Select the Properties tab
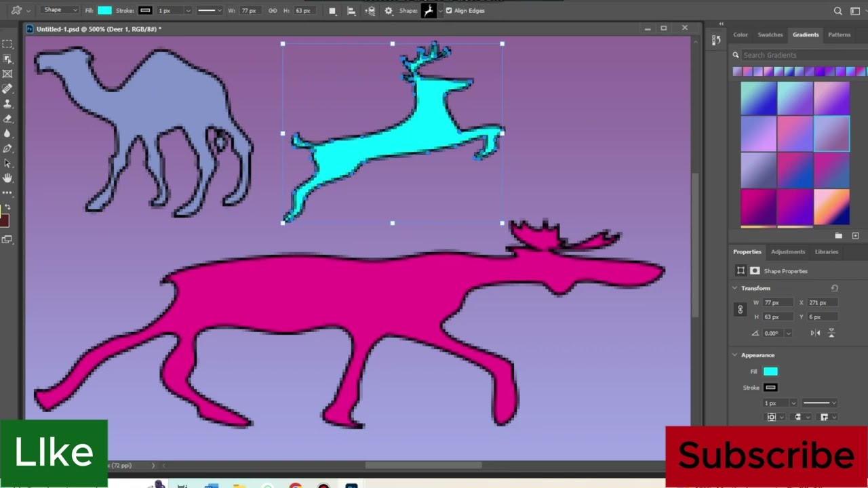Viewport: 868px width, 488px height. [747, 251]
